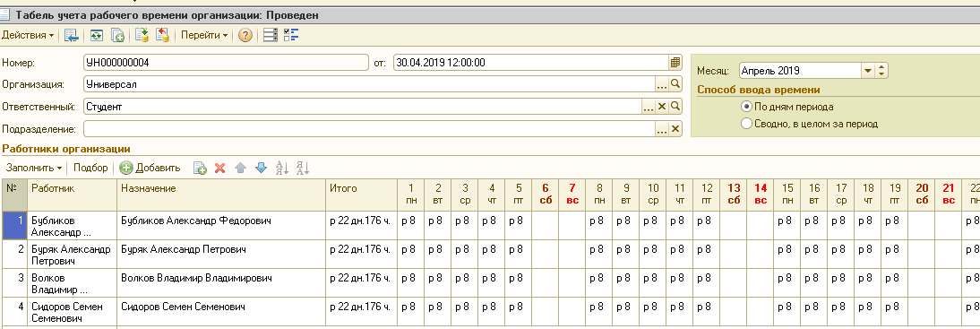The height and width of the screenshot is (329, 980).
Task: Click the Месяц field showing Апрель 2019
Action: 800,71
